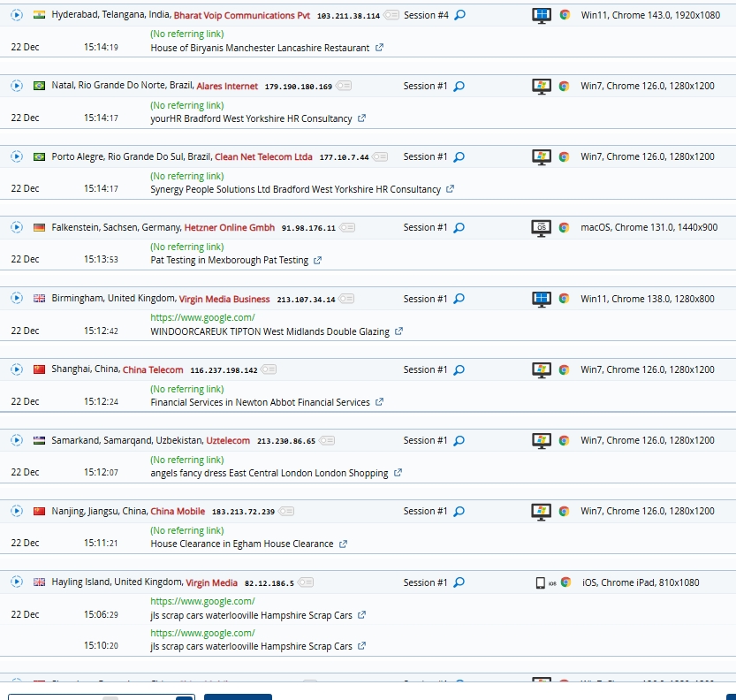The image size is (736, 700).
Task: Expand the Porto Alegre visitor details arrow
Action: [x=16, y=156]
